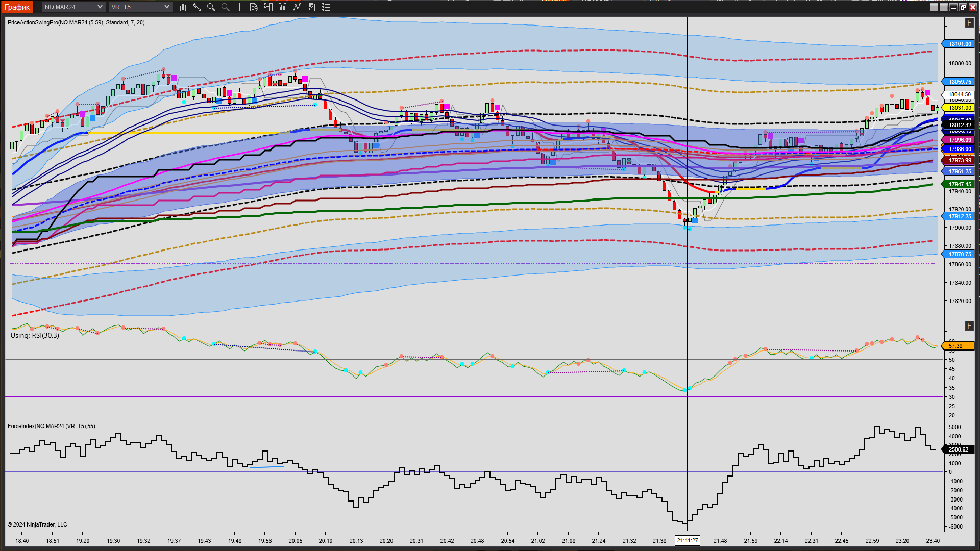Click the 17860.00 price axis label
980x551 pixels.
[x=960, y=265]
